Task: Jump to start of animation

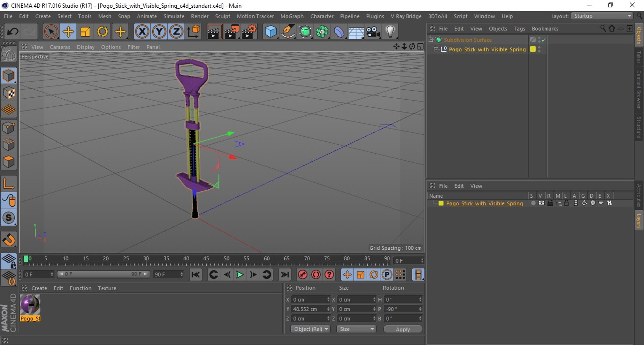Action: [x=196, y=275]
